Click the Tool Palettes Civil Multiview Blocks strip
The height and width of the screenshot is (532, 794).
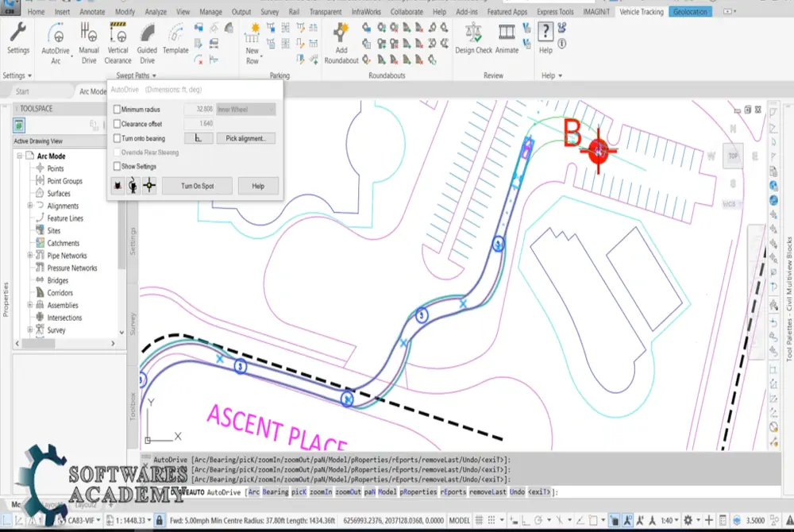788,299
